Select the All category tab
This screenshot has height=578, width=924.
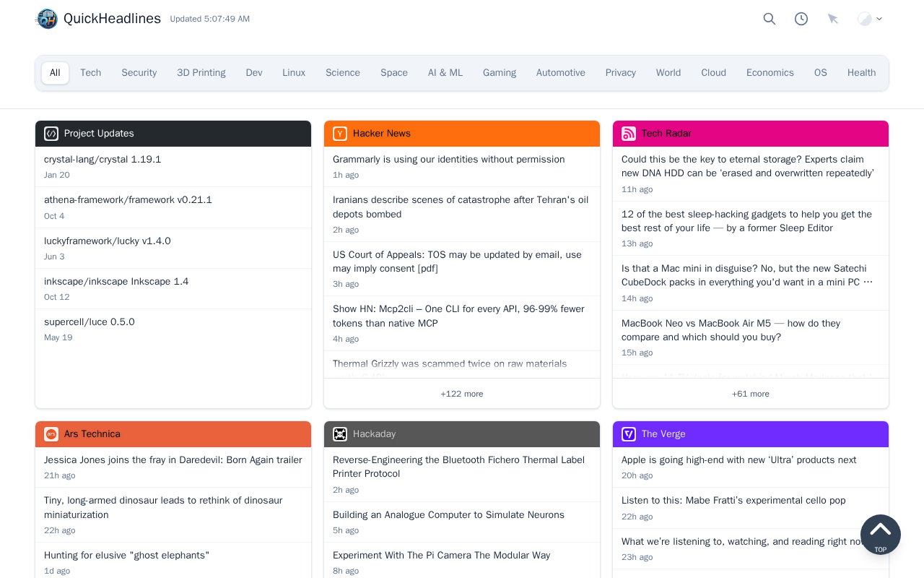click(55, 73)
